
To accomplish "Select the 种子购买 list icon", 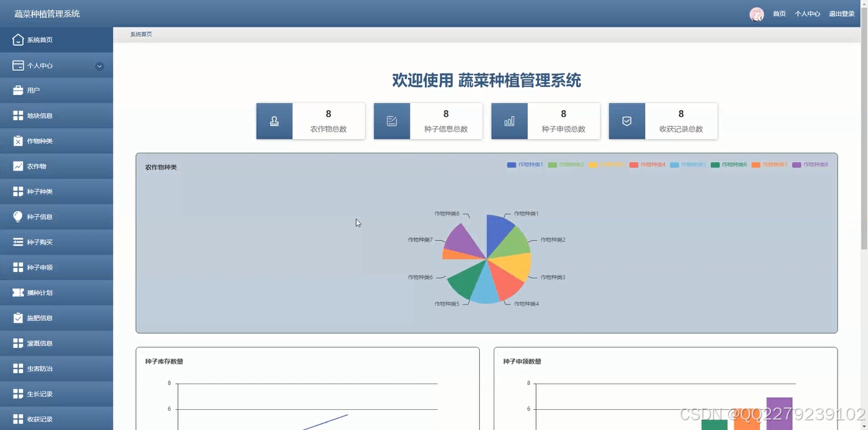I will pyautogui.click(x=18, y=242).
